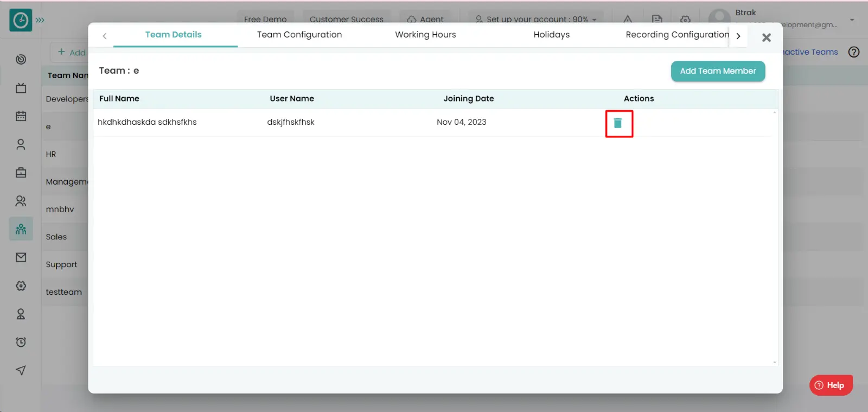868x412 pixels.
Task: Click the username dskjfhskfhsk cell
Action: [x=291, y=122]
